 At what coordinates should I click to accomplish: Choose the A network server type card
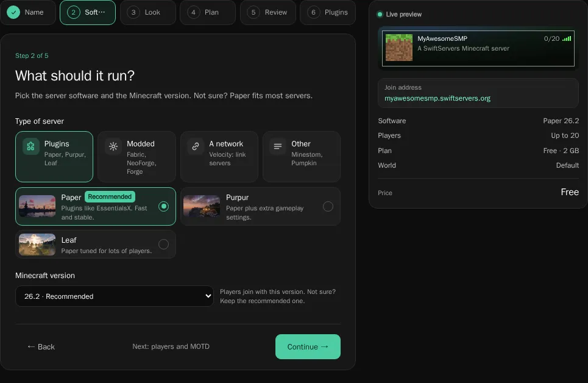[x=219, y=157]
